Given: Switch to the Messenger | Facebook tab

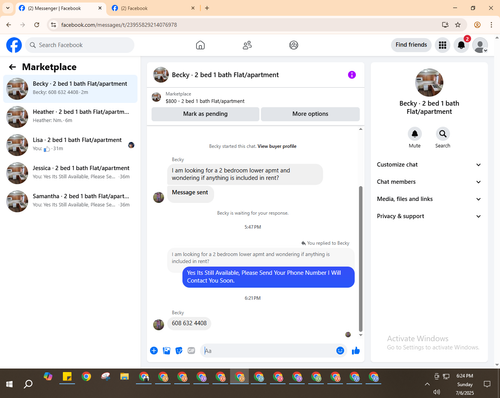Looking at the screenshot, I should 60,8.
